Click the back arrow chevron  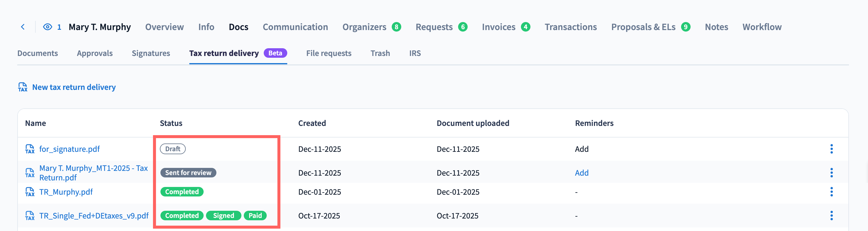point(23,27)
